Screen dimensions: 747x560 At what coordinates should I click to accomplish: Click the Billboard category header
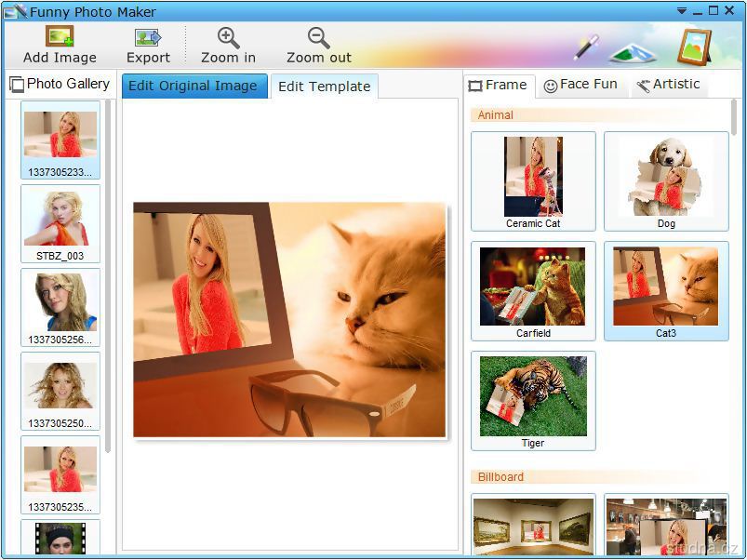pos(500,477)
